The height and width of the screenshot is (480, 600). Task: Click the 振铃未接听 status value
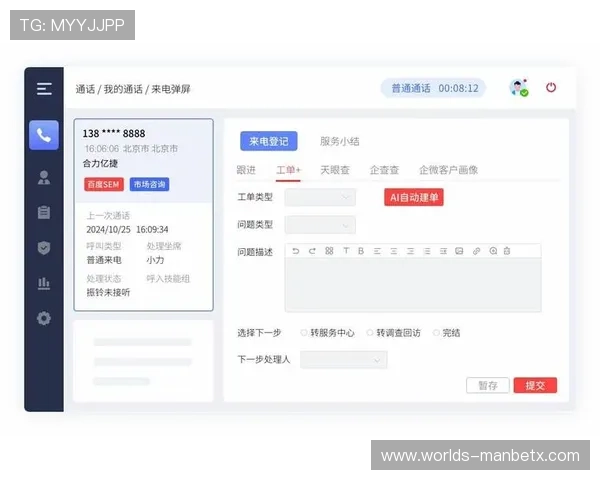[x=108, y=292]
